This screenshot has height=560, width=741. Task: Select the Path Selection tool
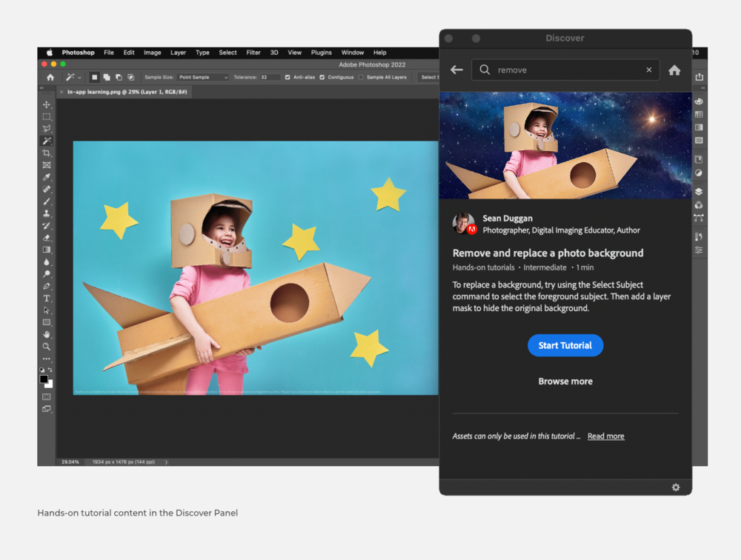46,310
